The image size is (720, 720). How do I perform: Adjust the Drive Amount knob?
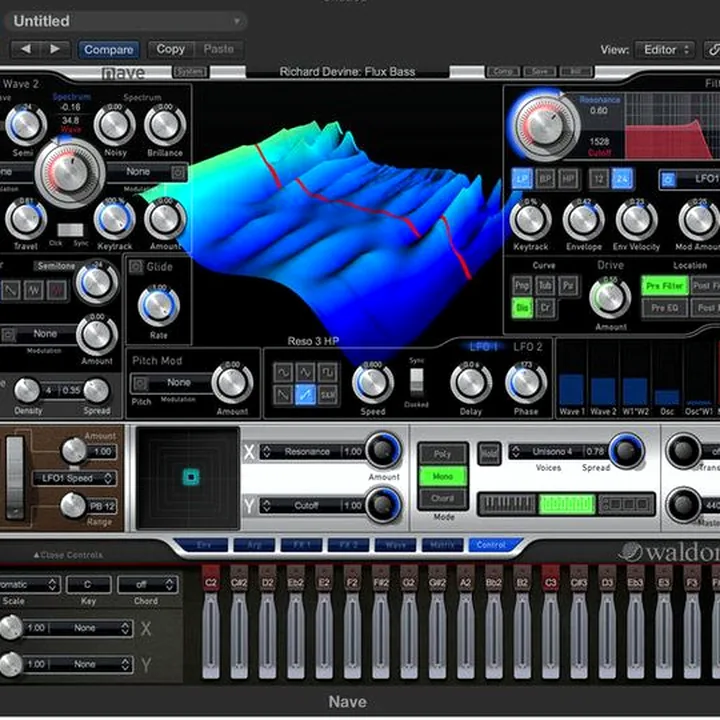tap(610, 298)
